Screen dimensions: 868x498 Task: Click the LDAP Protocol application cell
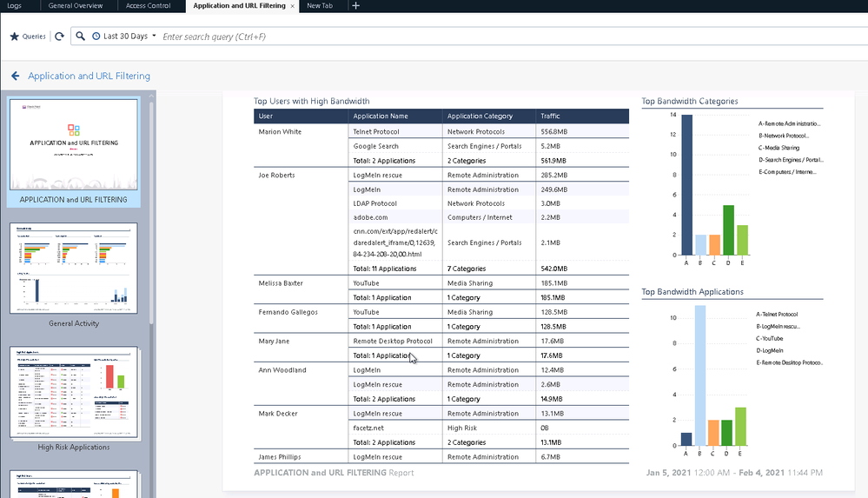[375, 203]
